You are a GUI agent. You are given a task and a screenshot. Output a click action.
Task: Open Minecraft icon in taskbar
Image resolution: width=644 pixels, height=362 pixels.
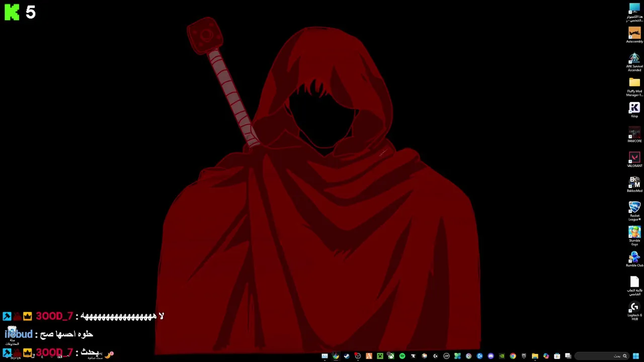coord(380,356)
